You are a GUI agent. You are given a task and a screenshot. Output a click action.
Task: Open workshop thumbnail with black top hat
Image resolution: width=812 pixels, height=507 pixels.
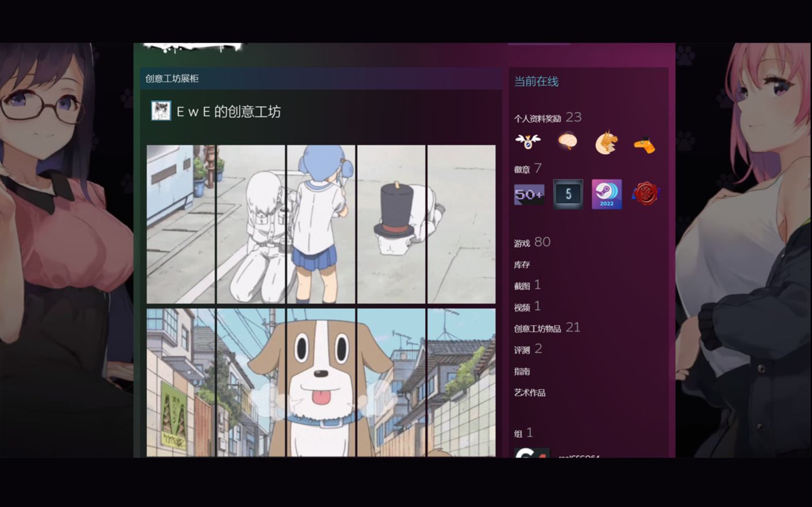(391, 224)
